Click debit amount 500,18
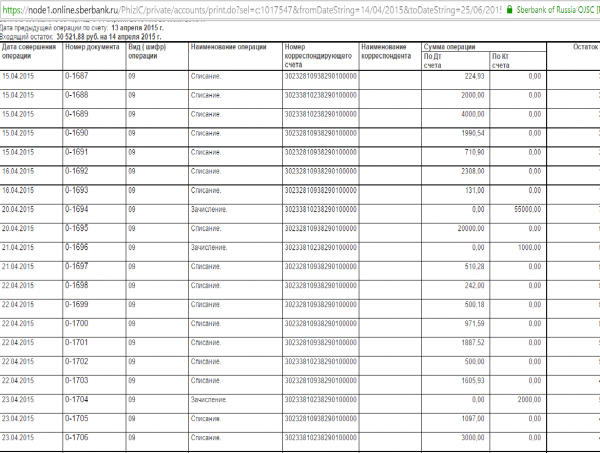Image resolution: width=600 pixels, height=453 pixels. click(x=474, y=305)
